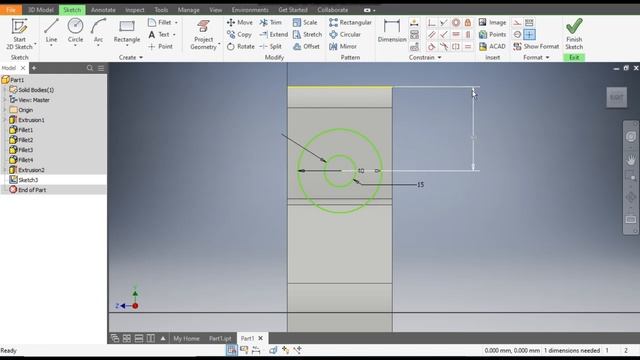
Task: Switch to My Home document tab
Action: (x=187, y=338)
